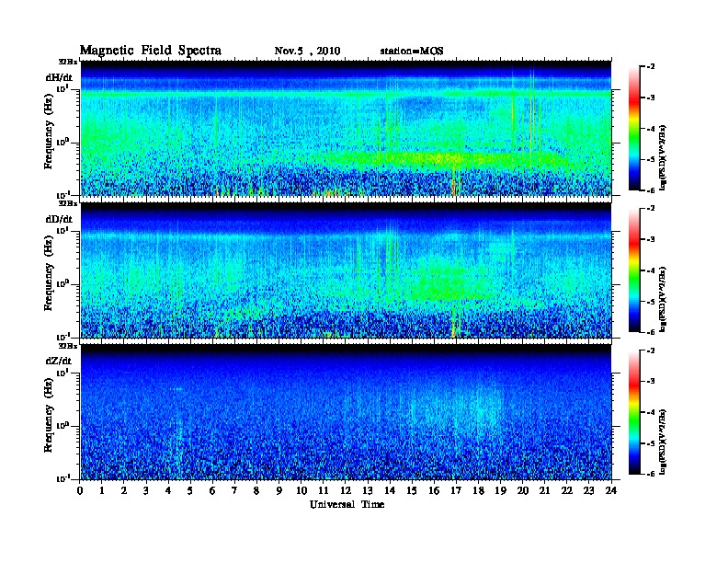Click the "station=MOS" label

click(412, 52)
